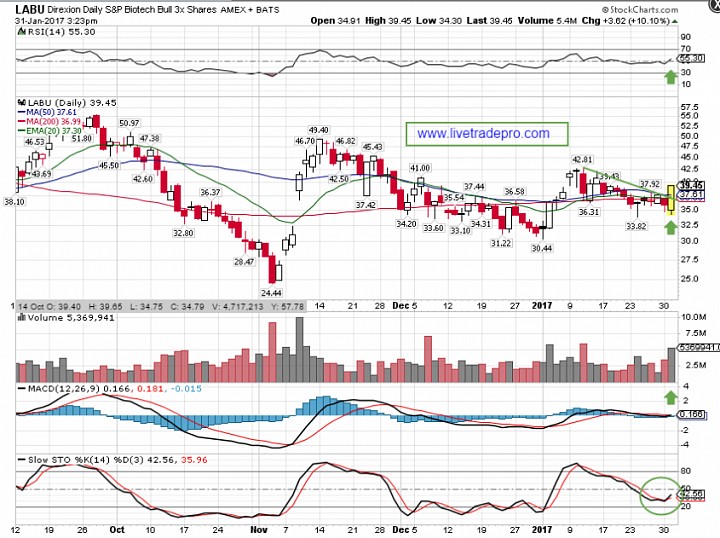Click the 50.97 price high label
The image size is (720, 538).
129,123
